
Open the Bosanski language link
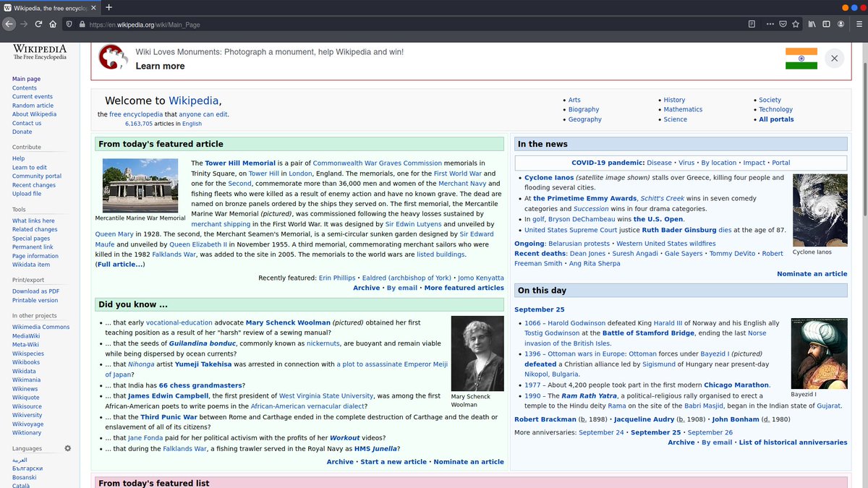tap(25, 477)
